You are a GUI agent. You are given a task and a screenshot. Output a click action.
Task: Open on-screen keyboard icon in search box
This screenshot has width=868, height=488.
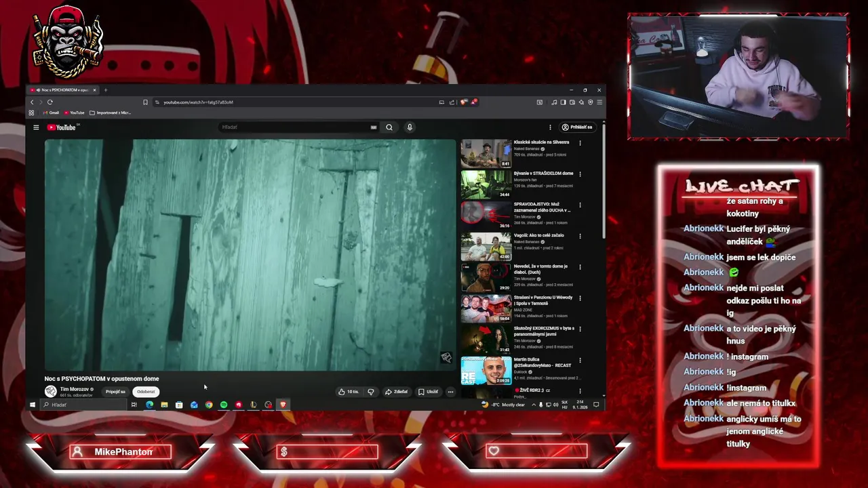(374, 127)
